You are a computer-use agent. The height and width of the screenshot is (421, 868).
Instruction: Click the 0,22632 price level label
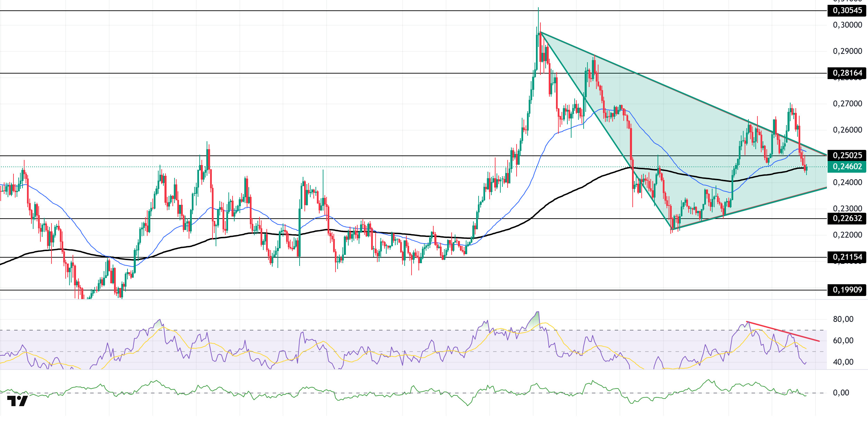tap(847, 219)
